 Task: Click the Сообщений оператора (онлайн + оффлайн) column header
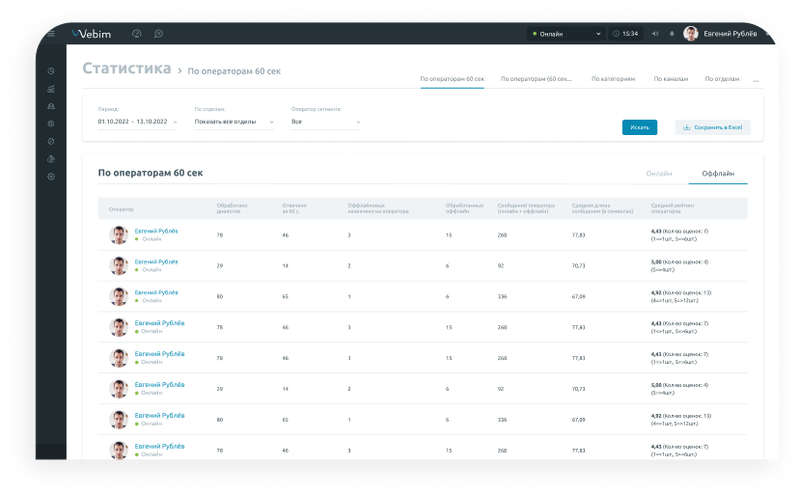tap(526, 208)
